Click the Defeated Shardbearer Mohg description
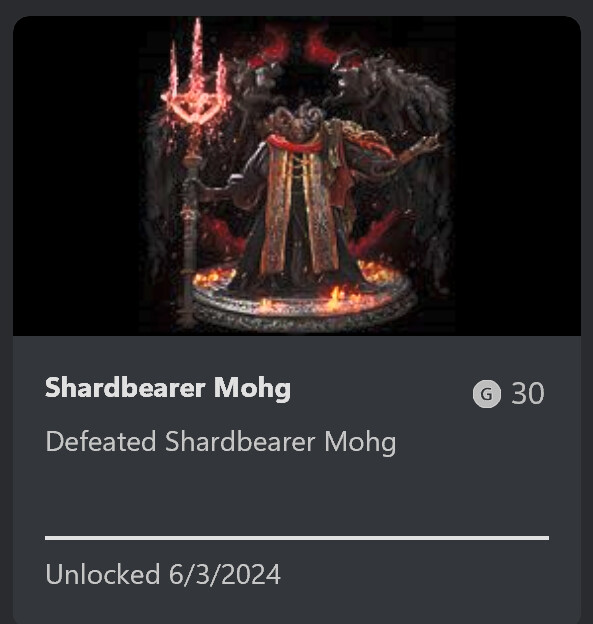 tap(220, 442)
